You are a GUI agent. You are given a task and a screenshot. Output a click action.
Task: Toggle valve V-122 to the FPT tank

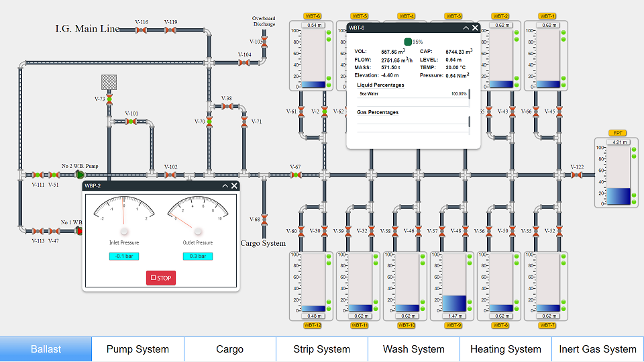[577, 175]
